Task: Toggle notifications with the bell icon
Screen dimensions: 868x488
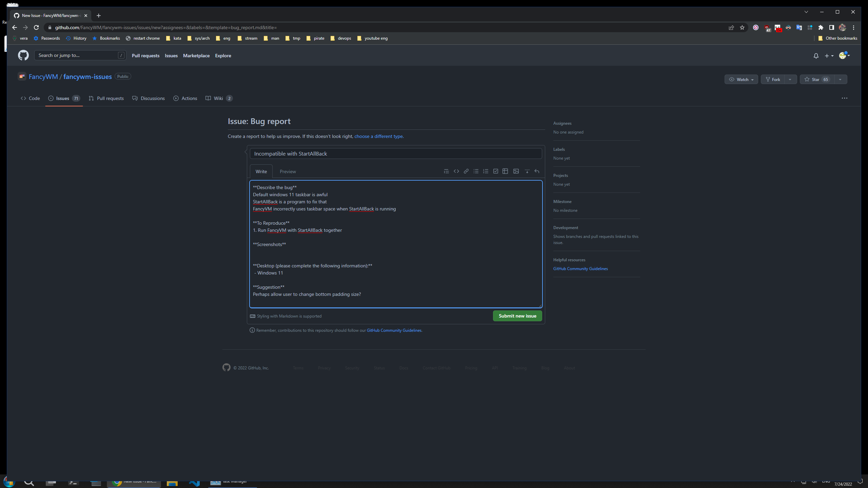Action: pyautogui.click(x=816, y=56)
